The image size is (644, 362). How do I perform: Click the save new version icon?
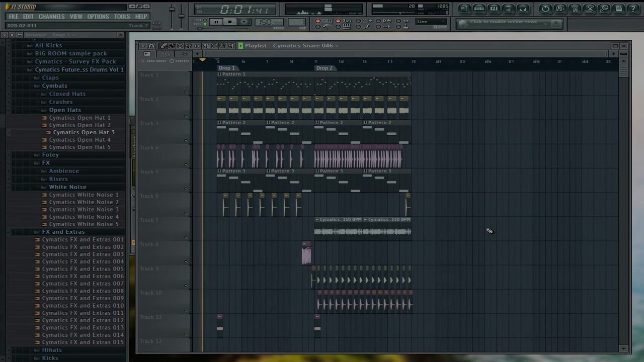pos(560,9)
